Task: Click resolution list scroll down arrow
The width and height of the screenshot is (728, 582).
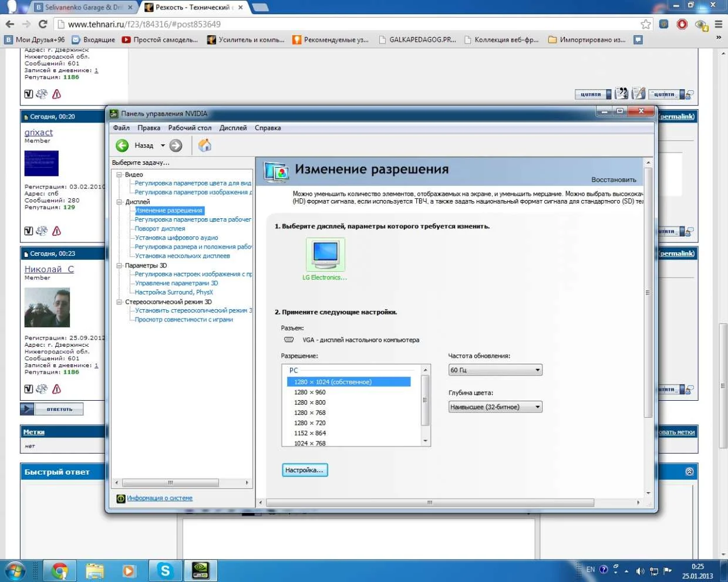Action: coord(426,441)
